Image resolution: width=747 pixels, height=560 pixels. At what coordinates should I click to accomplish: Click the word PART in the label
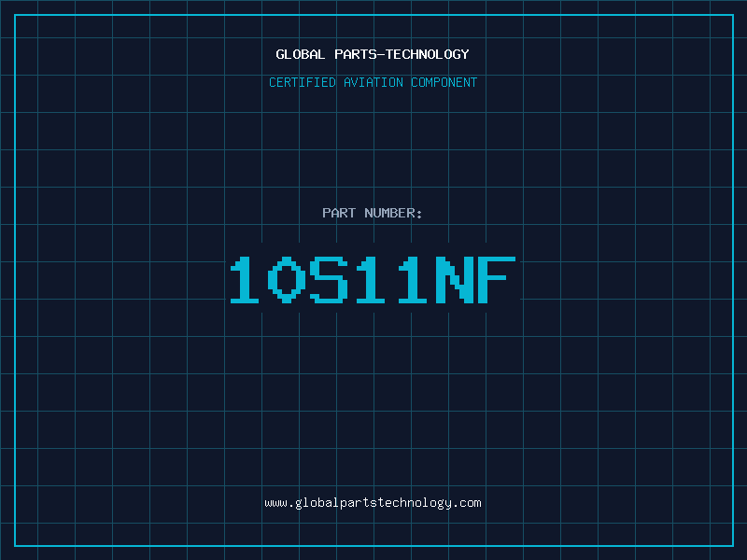338,213
